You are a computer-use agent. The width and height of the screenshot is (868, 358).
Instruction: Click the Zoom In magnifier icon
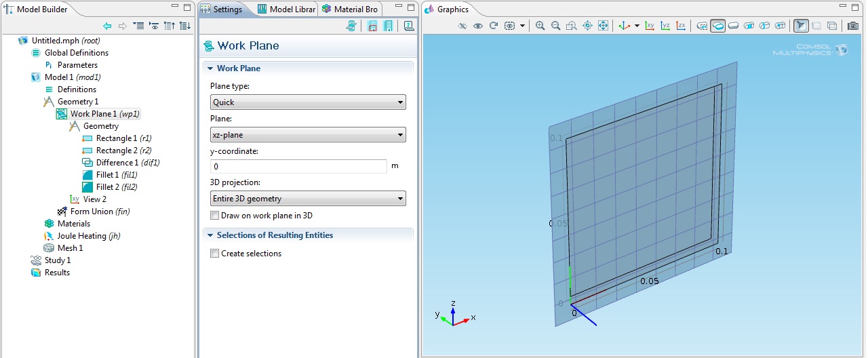pyautogui.click(x=540, y=26)
